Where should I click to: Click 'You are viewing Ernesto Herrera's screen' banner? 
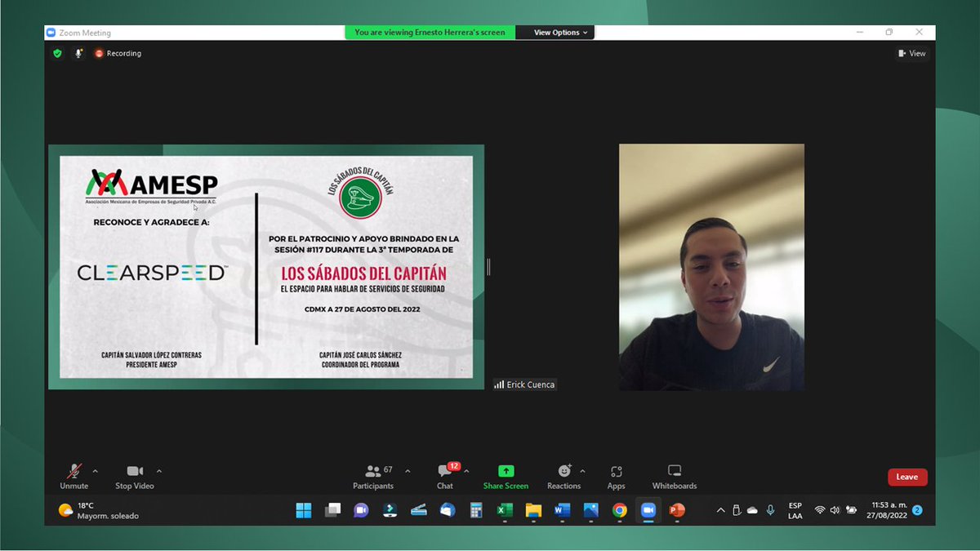(x=430, y=33)
